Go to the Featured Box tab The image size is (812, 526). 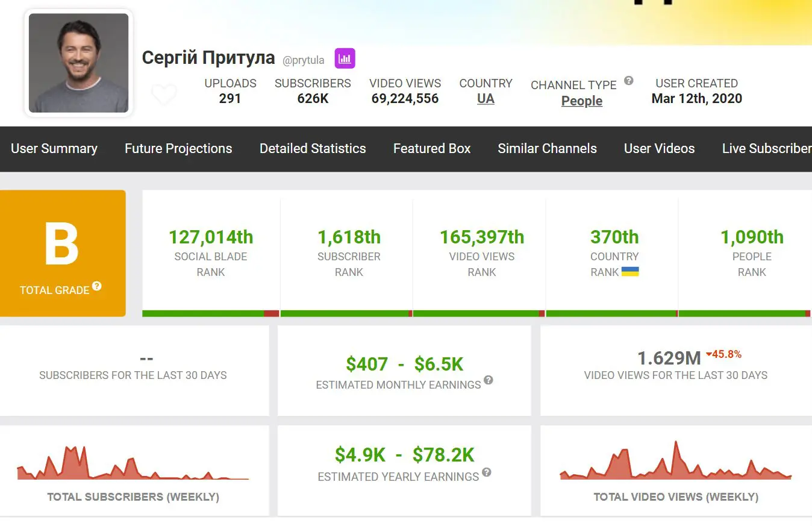[432, 149]
